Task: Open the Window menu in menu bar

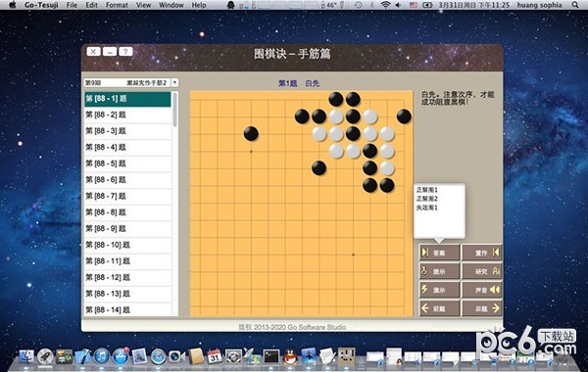Action: click(171, 5)
